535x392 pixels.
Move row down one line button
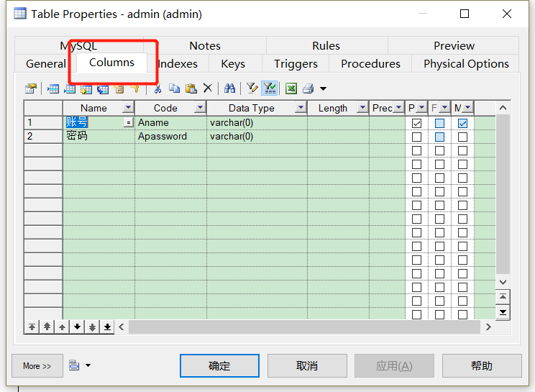(x=78, y=327)
